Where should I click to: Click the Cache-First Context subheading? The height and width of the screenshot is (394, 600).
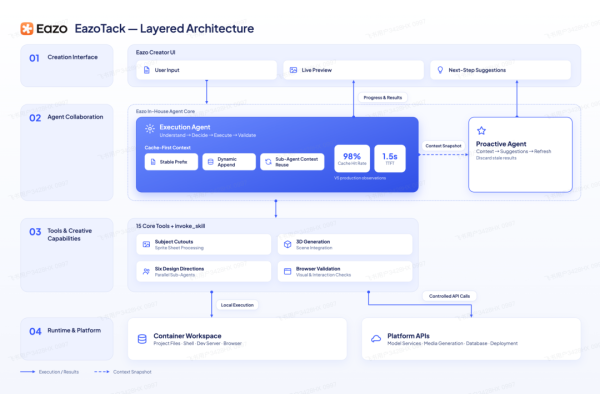click(168, 148)
